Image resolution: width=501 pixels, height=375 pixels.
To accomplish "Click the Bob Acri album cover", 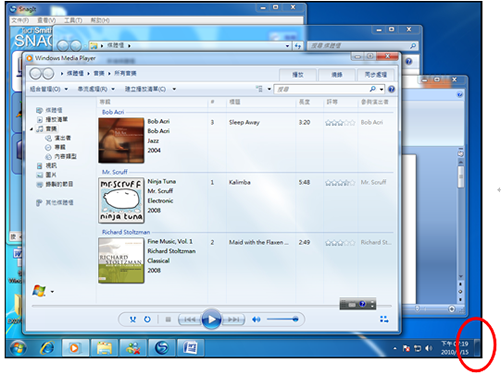I will click(x=121, y=140).
